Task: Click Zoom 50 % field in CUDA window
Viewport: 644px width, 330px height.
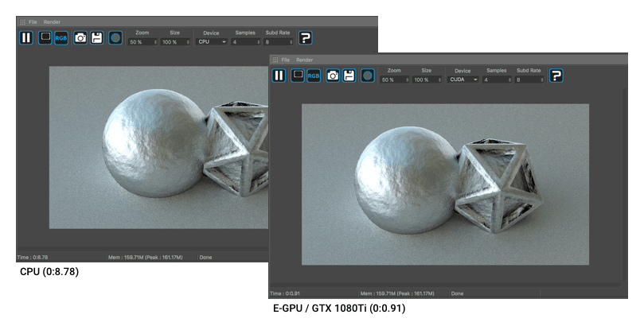Action: click(x=394, y=80)
